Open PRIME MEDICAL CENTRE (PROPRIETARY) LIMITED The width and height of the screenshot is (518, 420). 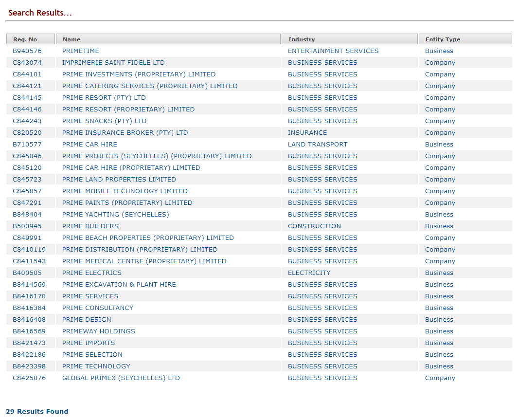[x=144, y=261]
